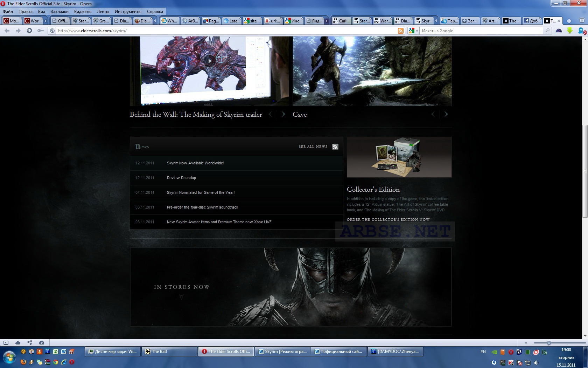Open Opera Unite share icon
Screen dimensions: 588x368
[30, 343]
